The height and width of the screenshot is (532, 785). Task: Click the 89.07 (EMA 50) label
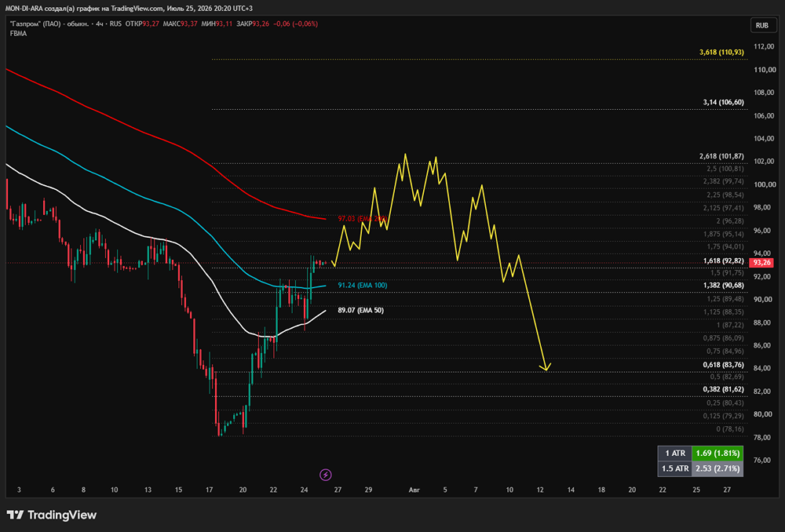click(361, 310)
